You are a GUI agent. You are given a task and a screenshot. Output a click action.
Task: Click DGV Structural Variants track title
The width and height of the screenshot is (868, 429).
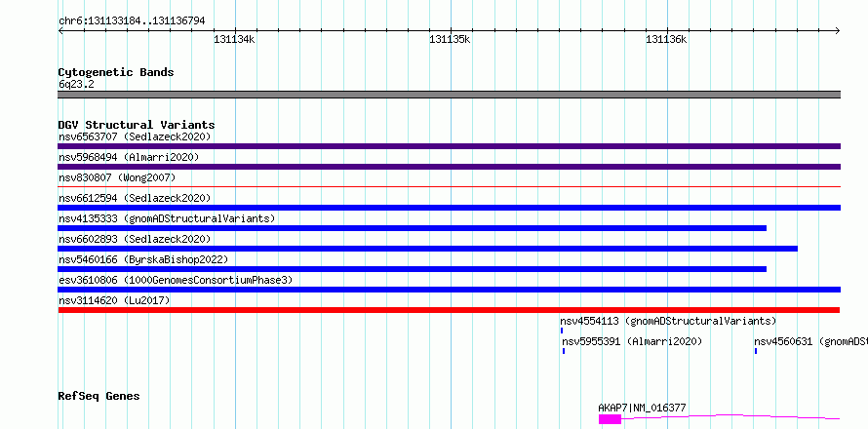click(137, 125)
